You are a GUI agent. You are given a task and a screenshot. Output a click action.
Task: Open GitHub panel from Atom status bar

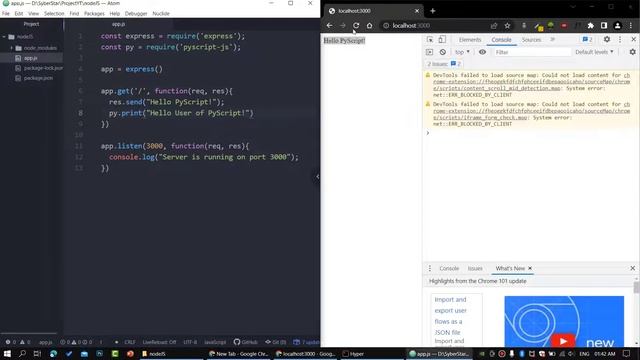click(246, 342)
